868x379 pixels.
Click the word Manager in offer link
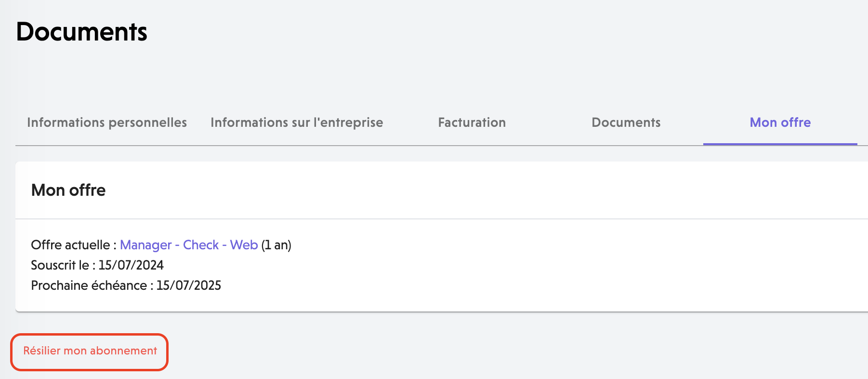(x=146, y=245)
